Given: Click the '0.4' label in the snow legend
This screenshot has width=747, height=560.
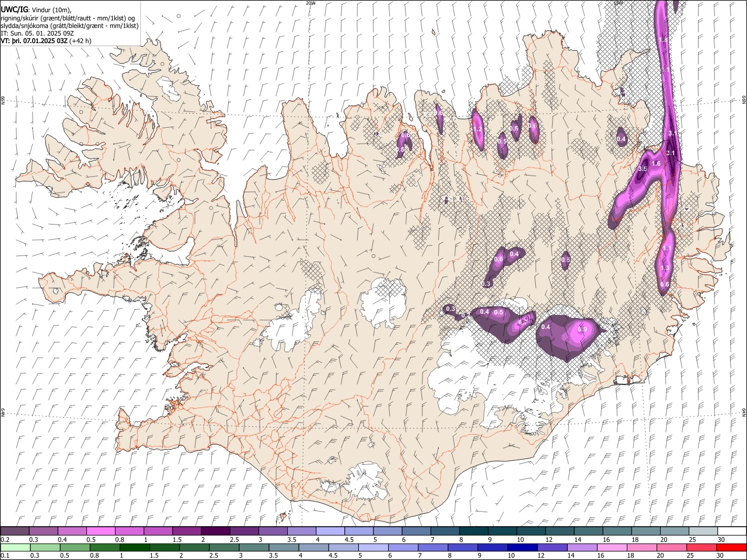Looking at the screenshot, I should pyautogui.click(x=62, y=540).
